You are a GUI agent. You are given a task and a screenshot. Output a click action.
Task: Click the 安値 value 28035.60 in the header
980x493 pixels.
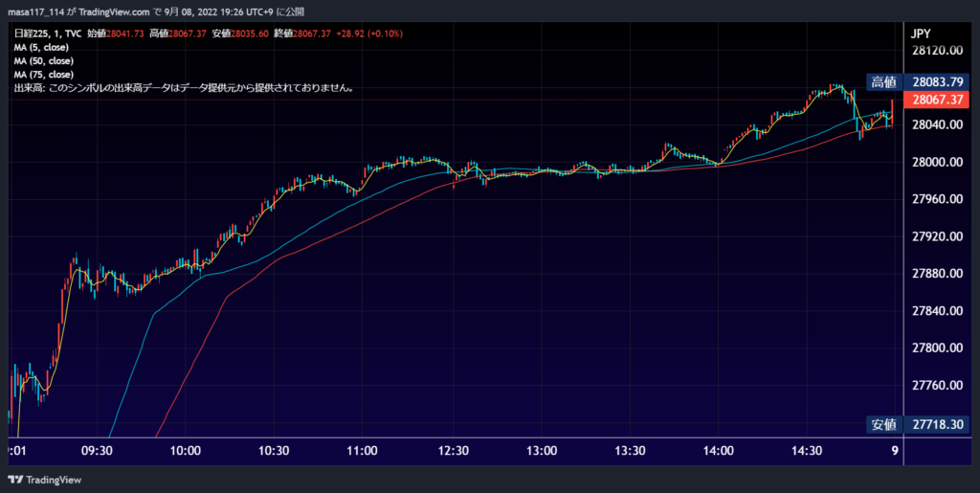click(x=250, y=34)
